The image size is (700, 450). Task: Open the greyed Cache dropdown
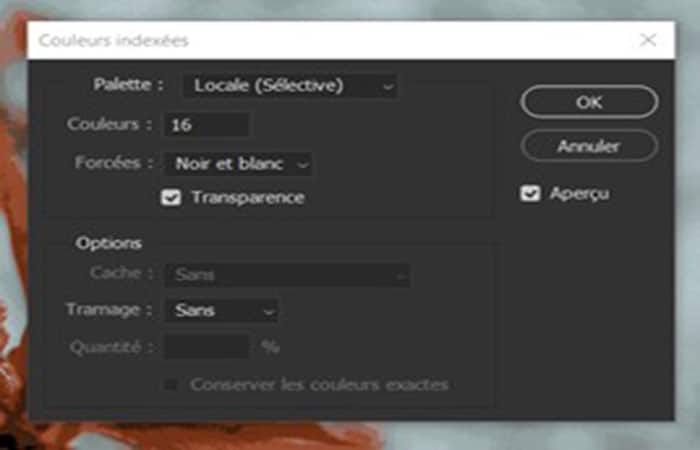[x=287, y=275]
